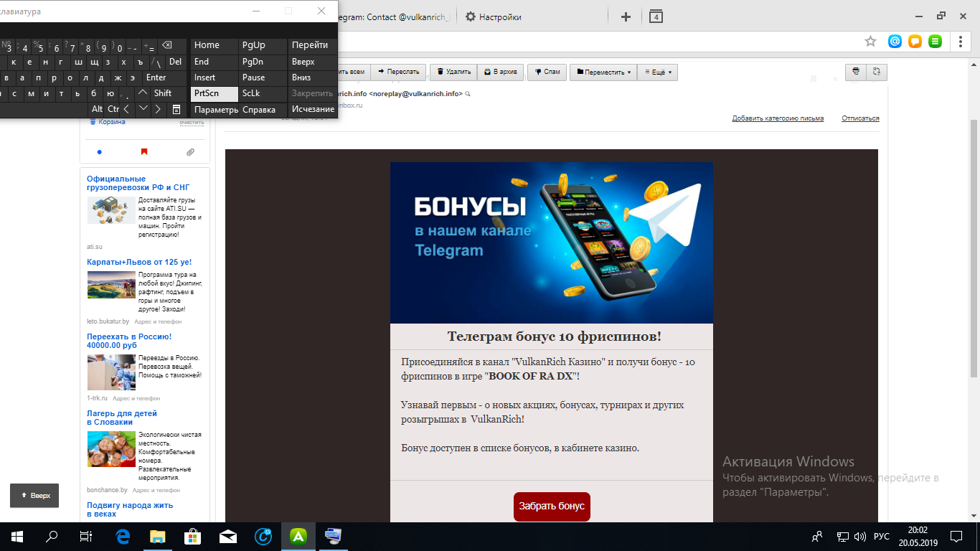Screen dimensions: 980x551
Task: Open the Официальные грузоперевозки РФ и СНГ ad
Action: pyautogui.click(x=138, y=183)
